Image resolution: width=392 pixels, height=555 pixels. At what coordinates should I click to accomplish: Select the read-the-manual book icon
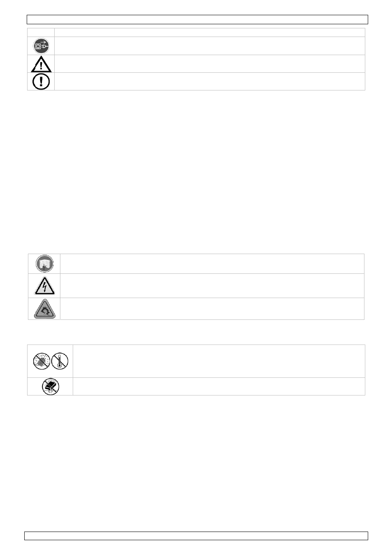point(44,264)
